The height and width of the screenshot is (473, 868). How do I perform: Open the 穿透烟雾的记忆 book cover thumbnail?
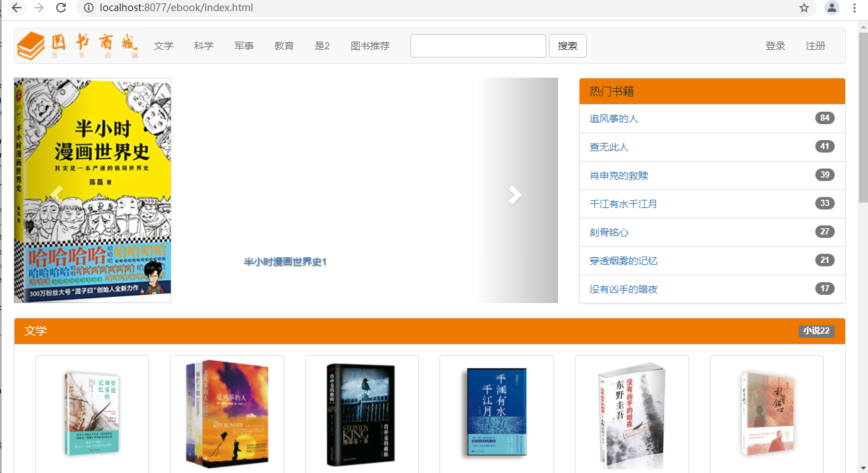pos(92,414)
